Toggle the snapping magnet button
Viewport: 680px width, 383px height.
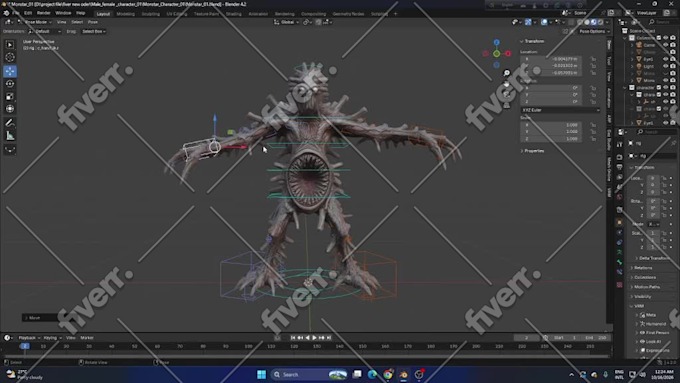(x=319, y=22)
